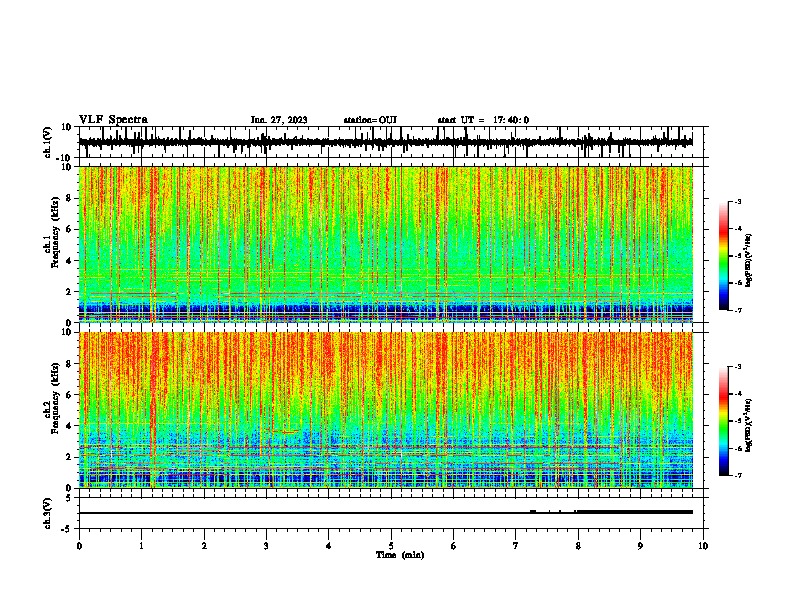Click the "6" kHz tick of ch.1 spectrogram
This screenshot has height=612, width=792.
click(x=69, y=229)
